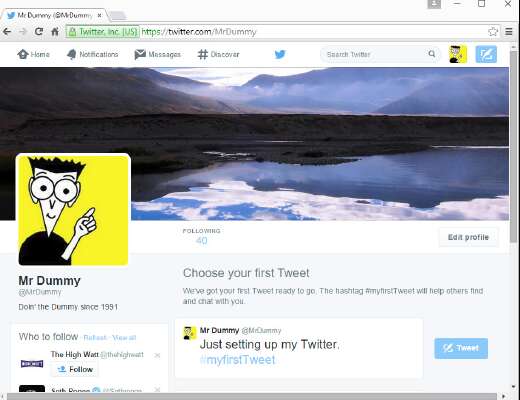
Task: Open the Home tab
Action: tap(33, 54)
